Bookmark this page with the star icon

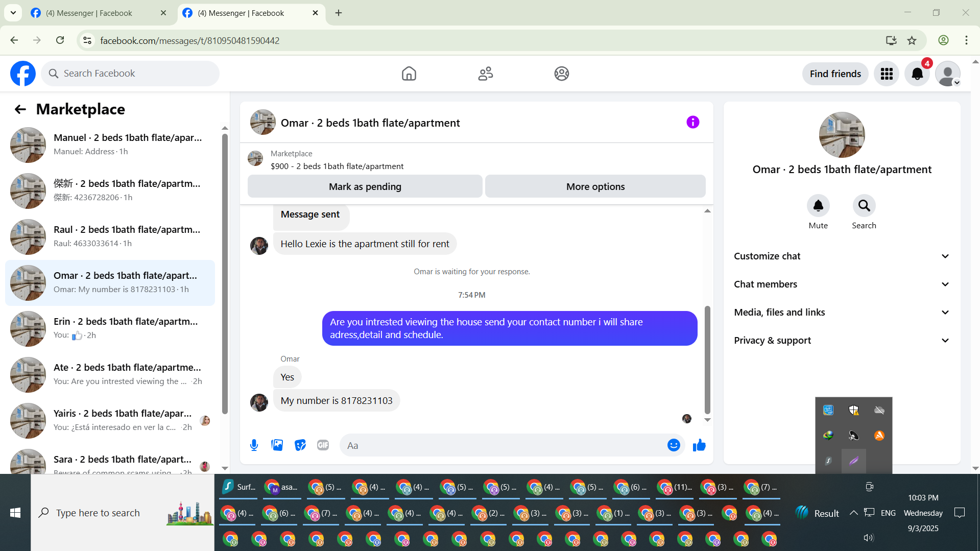point(912,40)
